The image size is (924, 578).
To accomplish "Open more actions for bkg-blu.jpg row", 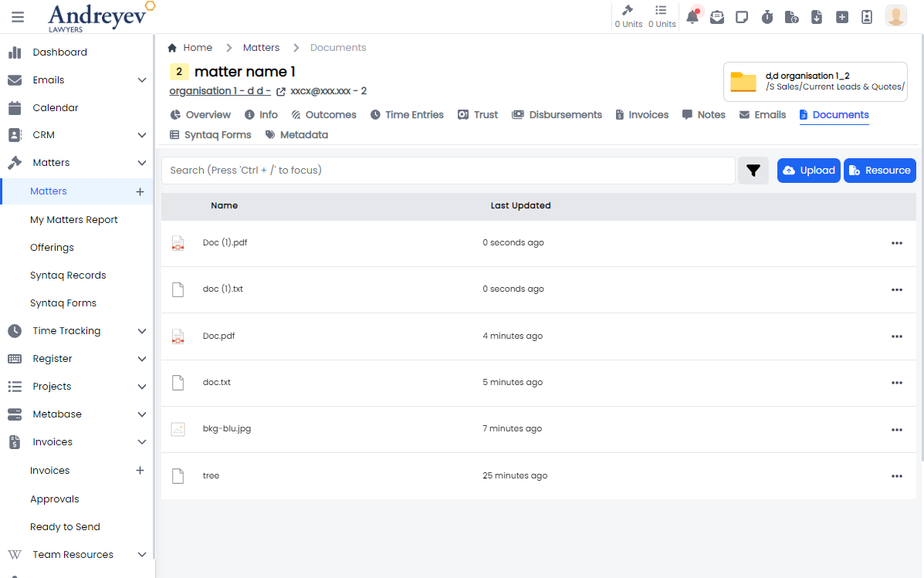I will pos(896,429).
